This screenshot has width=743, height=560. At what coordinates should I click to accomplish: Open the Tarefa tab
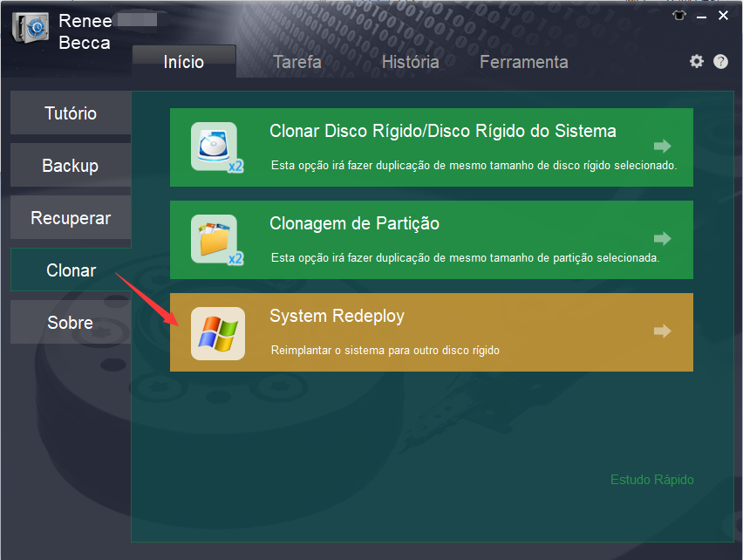coord(297,62)
